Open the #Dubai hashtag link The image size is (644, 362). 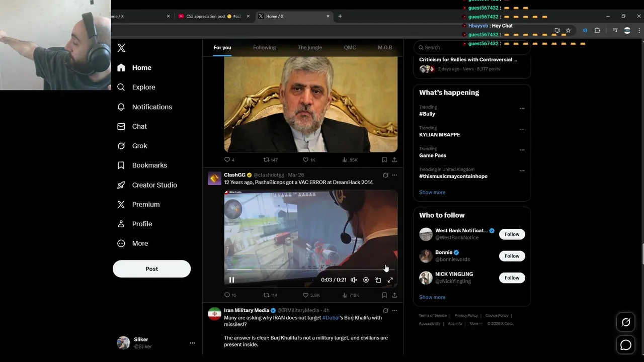pos(331,318)
